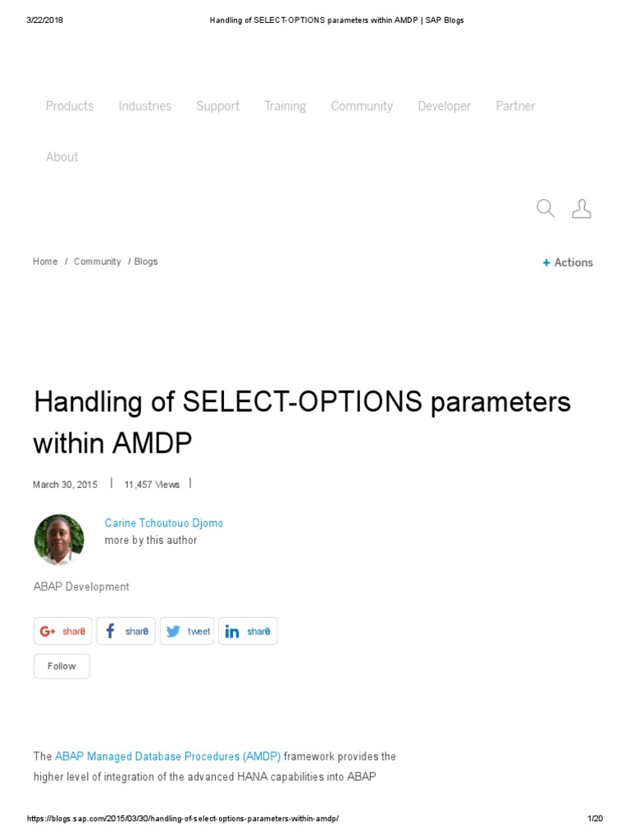Share the post on LinkedIn
Viewport: 630px width, 840px height.
[x=248, y=631]
